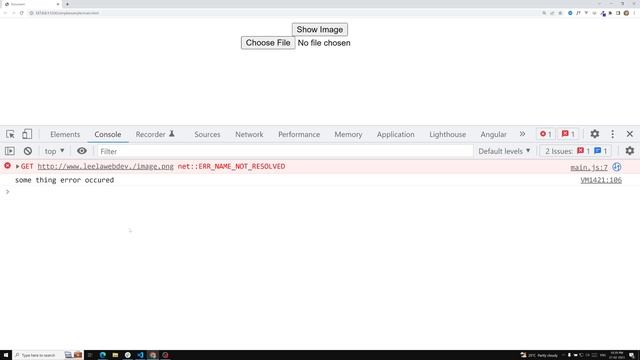Click 'No file chosen' label
The width and height of the screenshot is (640, 360).
click(x=324, y=43)
